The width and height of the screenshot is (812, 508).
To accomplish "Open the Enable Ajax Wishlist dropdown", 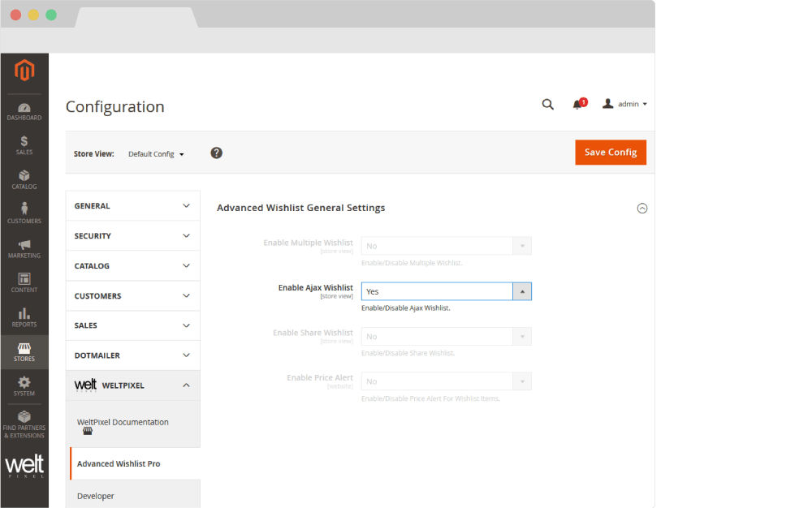I will point(446,291).
